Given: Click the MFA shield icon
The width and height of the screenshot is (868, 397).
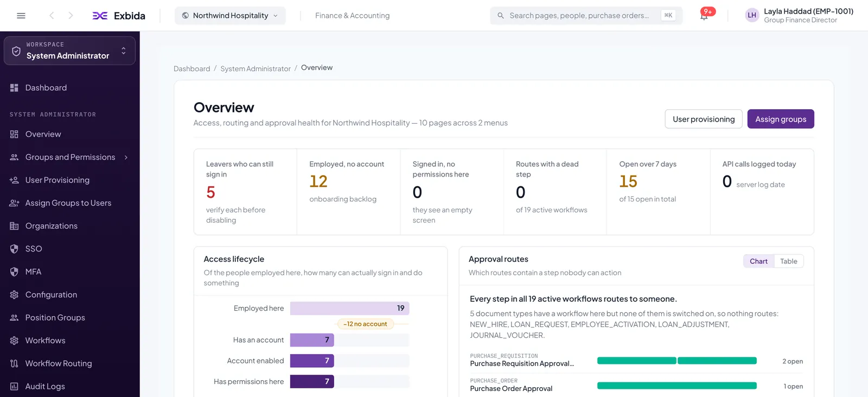Looking at the screenshot, I should (x=14, y=272).
